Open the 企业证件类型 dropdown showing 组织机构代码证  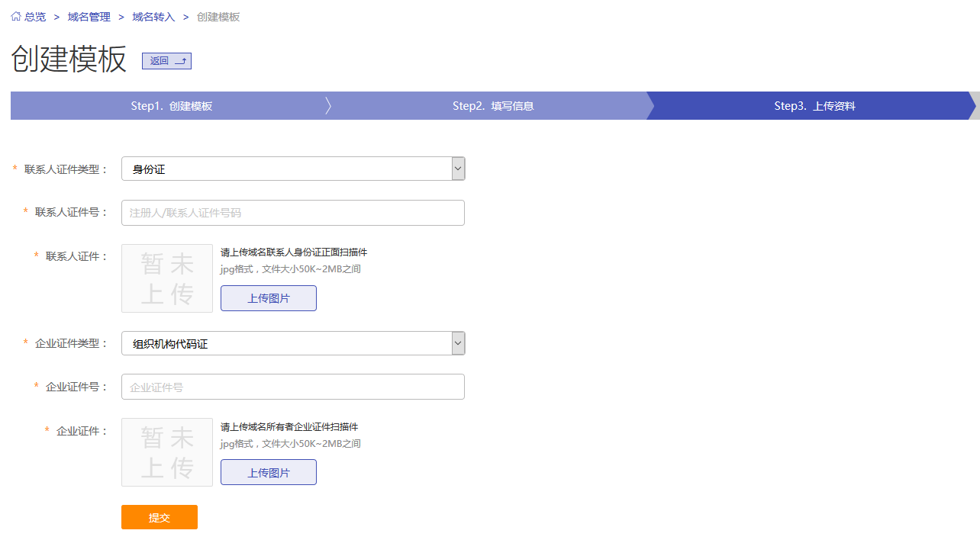[293, 344]
